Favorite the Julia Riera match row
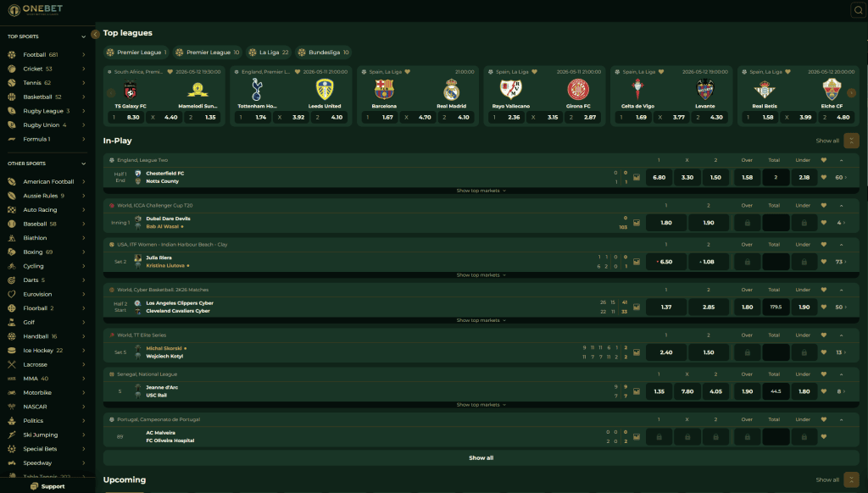Screen dimensions: 868x493 click(824, 262)
